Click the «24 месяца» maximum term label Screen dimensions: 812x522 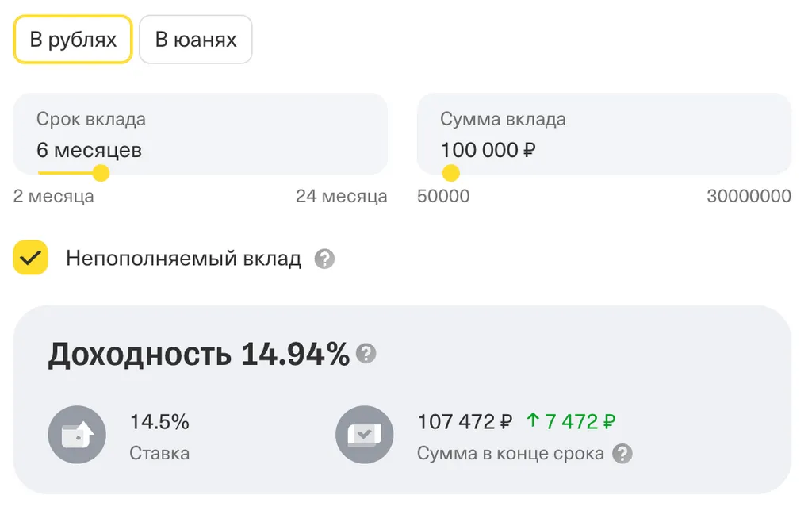(341, 196)
